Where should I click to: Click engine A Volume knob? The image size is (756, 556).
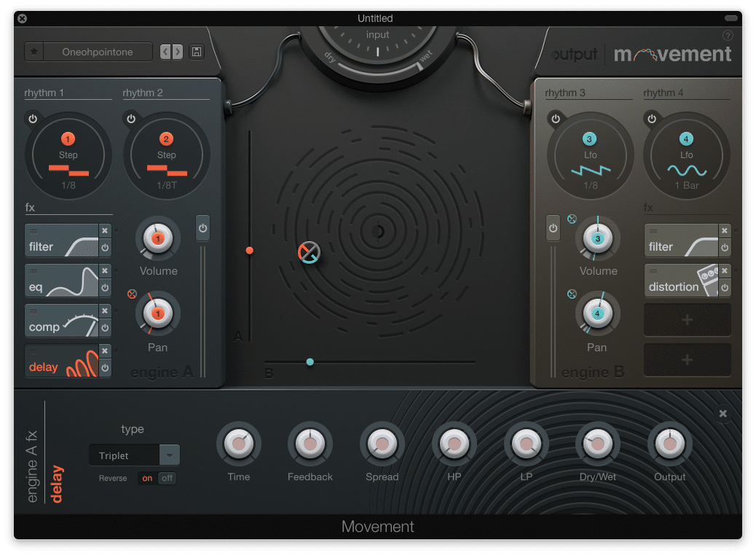pyautogui.click(x=157, y=239)
